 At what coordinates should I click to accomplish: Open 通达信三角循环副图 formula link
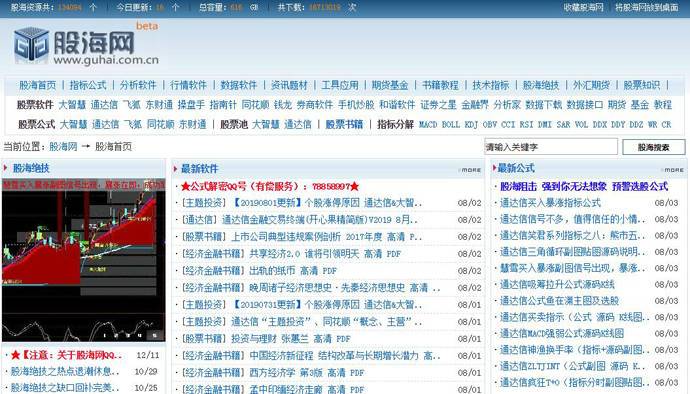pos(572,251)
